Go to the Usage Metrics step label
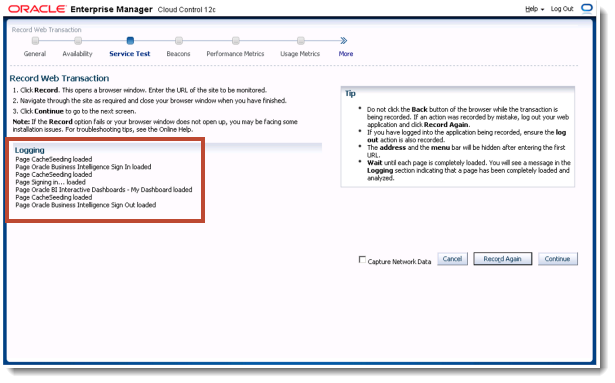This screenshot has width=615, height=383. pyautogui.click(x=300, y=54)
